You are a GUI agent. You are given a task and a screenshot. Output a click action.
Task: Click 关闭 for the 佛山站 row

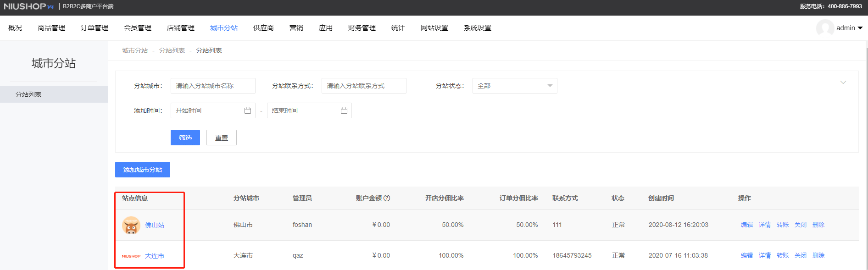pos(801,225)
